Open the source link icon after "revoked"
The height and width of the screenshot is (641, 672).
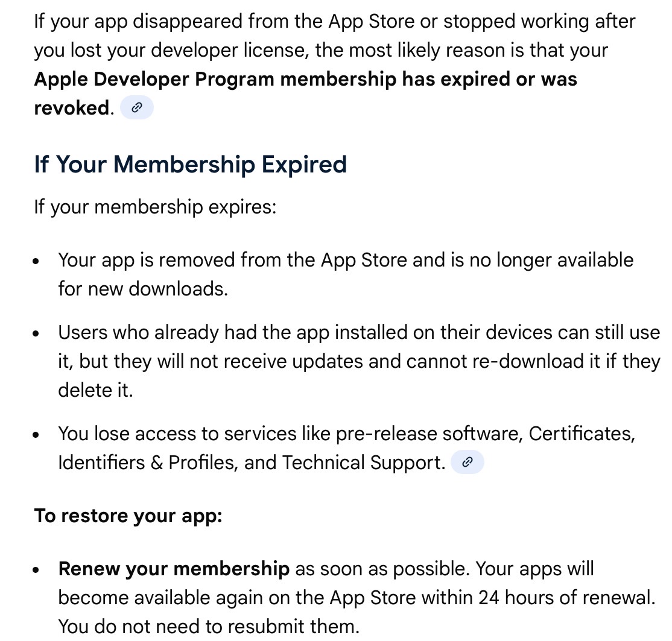click(x=137, y=109)
